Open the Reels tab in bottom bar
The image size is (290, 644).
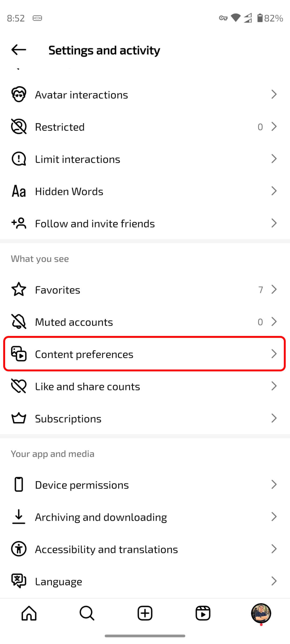[x=203, y=613]
